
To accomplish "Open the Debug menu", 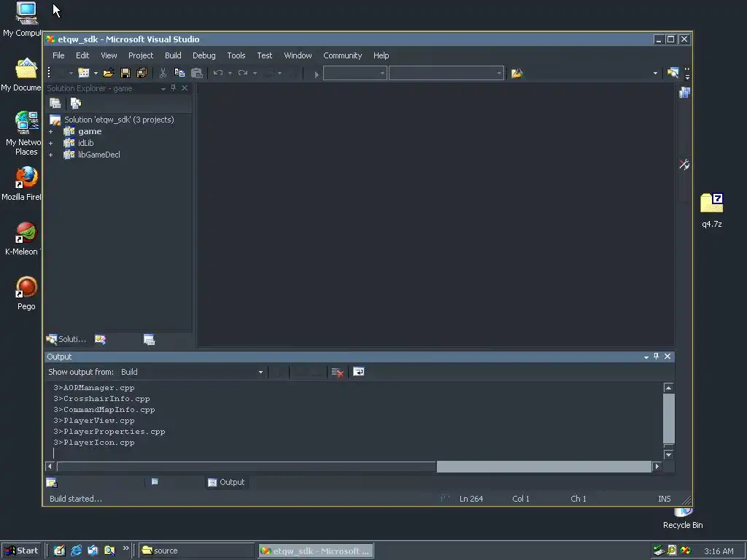I will [x=204, y=55].
